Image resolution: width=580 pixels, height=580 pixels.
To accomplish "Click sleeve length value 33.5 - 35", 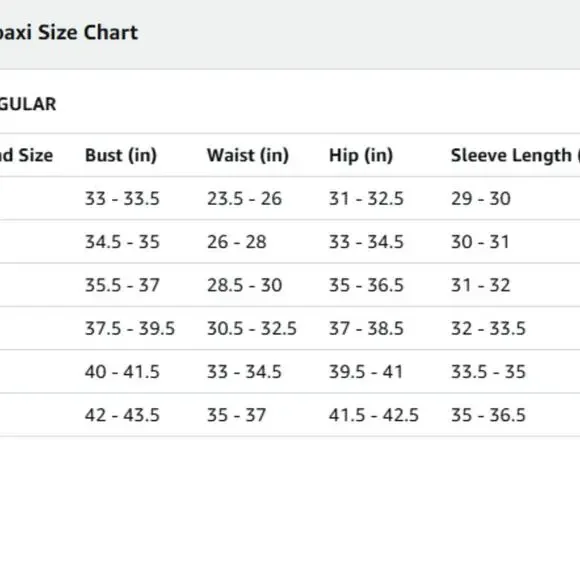I will coord(488,372).
